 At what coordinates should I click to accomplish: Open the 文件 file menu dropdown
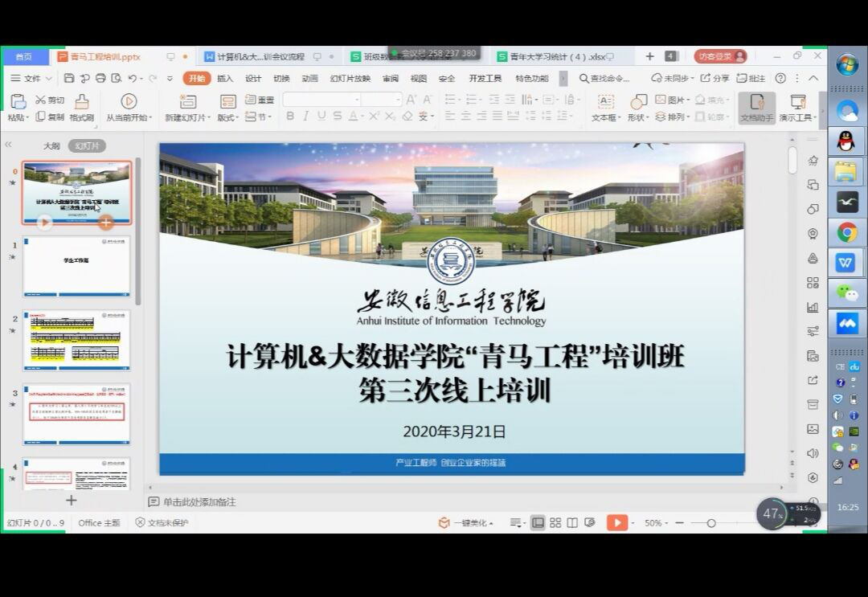click(x=32, y=78)
